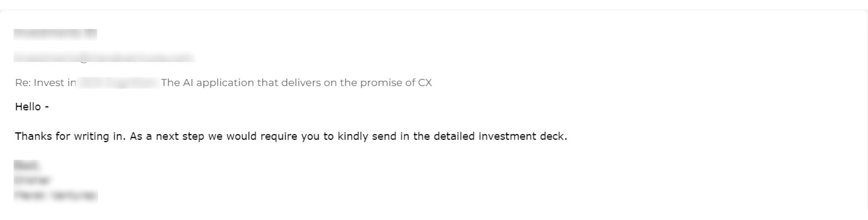868x220 pixels.
Task: Click the last blurred signature line
Action: tap(56, 195)
